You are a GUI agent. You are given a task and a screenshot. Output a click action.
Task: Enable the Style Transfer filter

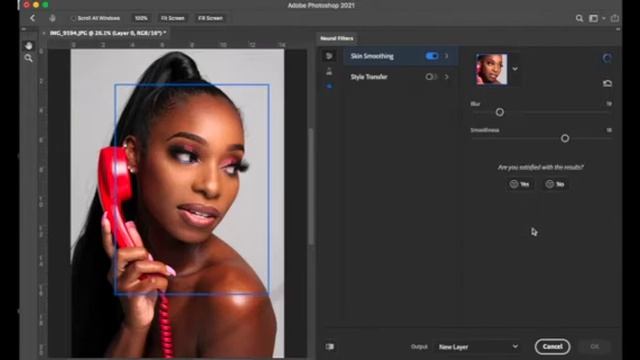click(x=431, y=77)
